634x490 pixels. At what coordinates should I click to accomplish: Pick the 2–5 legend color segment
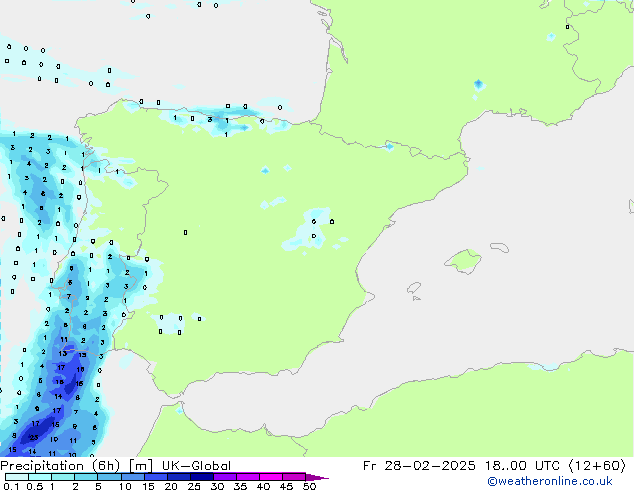(x=86, y=477)
